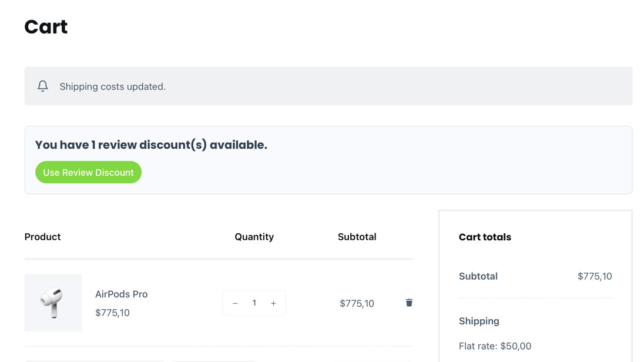Select the Flat rate shipping option

495,346
